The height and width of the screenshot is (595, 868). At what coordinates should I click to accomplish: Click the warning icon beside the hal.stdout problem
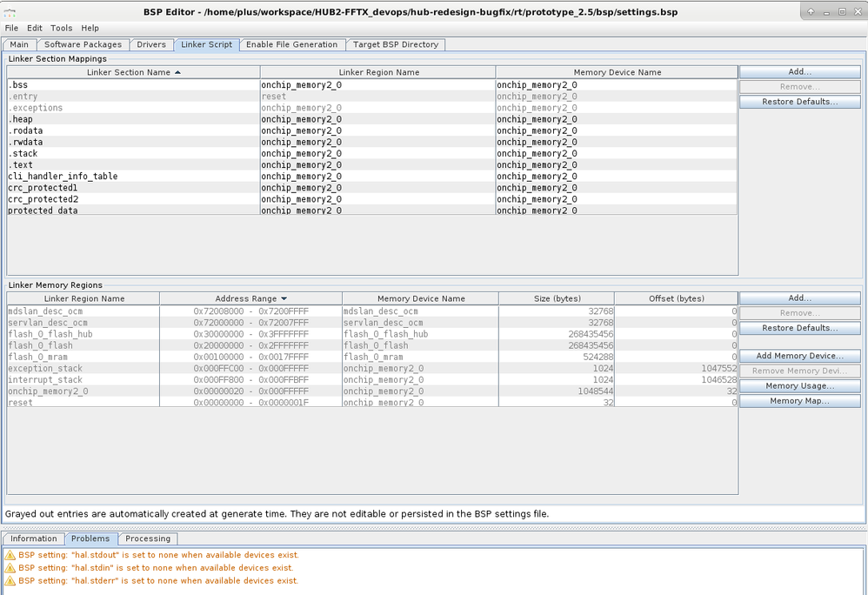pos(10,555)
